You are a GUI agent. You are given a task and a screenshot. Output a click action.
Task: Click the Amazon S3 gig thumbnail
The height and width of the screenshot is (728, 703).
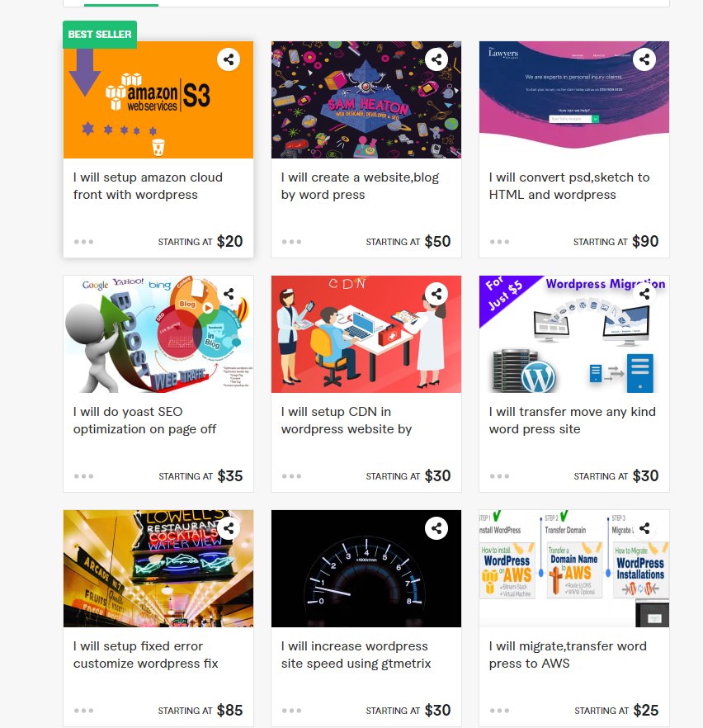(x=158, y=100)
